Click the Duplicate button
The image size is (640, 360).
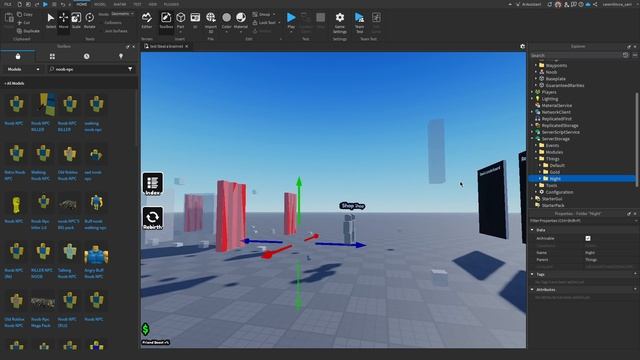(x=28, y=31)
